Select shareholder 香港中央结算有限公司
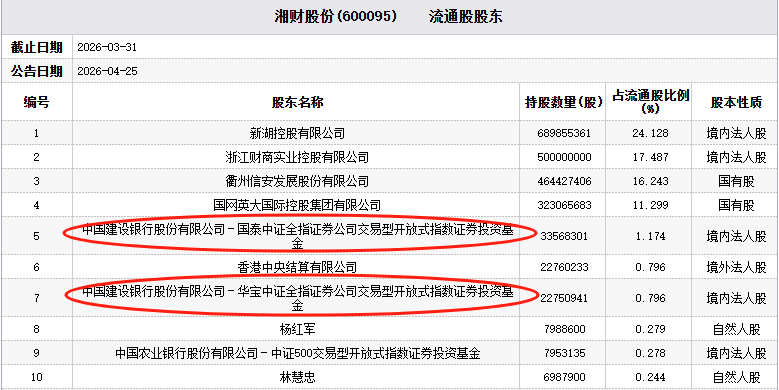This screenshot has width=779, height=390. [297, 267]
